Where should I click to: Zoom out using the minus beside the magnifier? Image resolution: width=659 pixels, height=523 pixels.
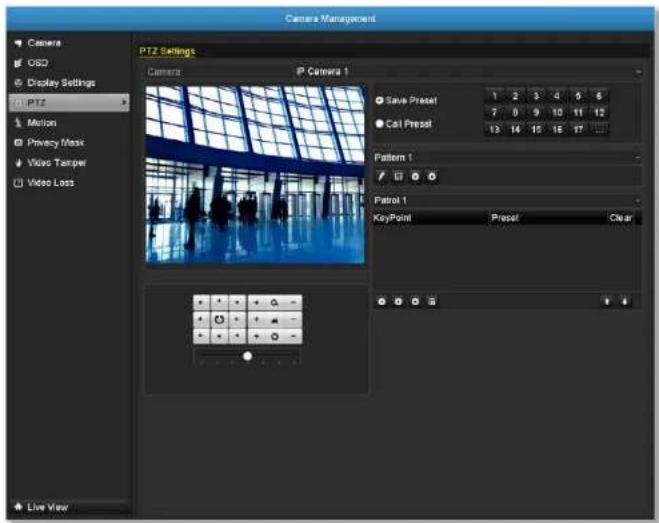click(x=293, y=302)
